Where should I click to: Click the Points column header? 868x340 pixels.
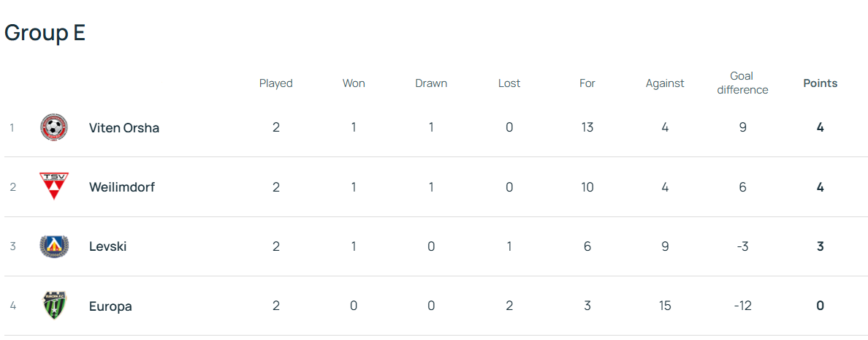821,83
